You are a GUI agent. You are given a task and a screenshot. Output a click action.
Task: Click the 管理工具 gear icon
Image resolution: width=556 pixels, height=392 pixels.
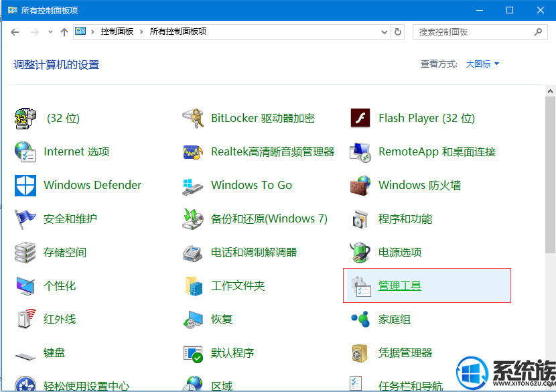coord(360,287)
